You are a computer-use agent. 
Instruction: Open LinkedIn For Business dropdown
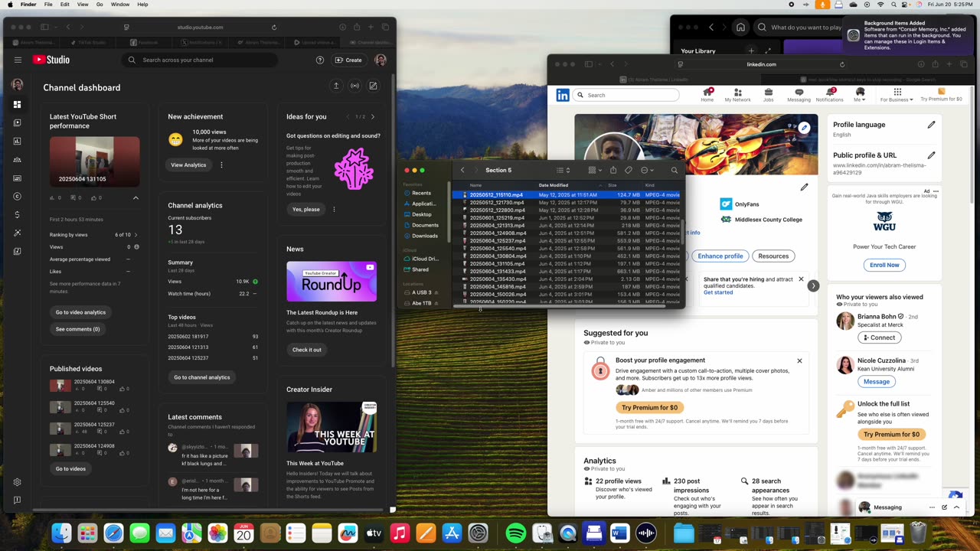(x=896, y=95)
